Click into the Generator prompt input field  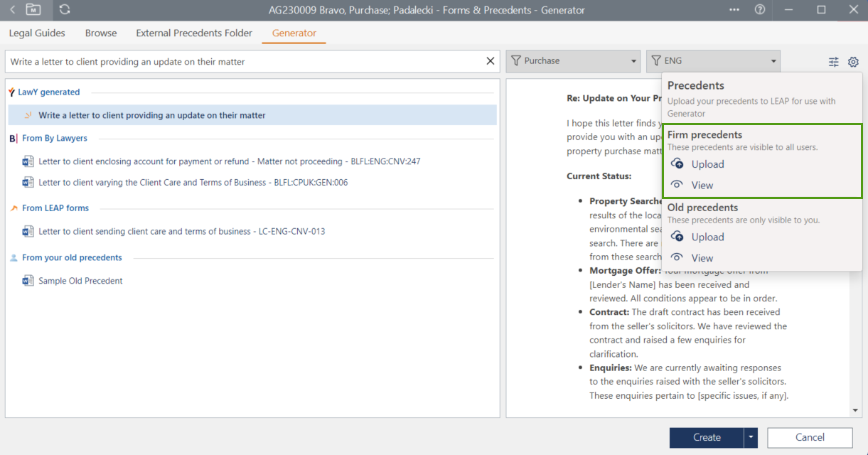(x=242, y=62)
